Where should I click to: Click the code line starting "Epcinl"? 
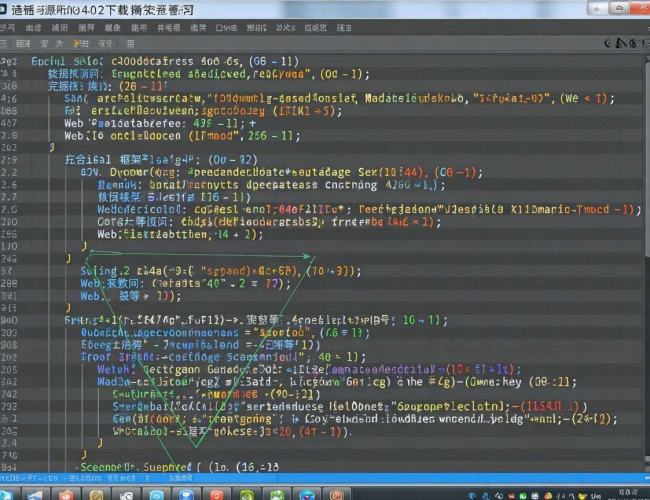(x=165, y=61)
